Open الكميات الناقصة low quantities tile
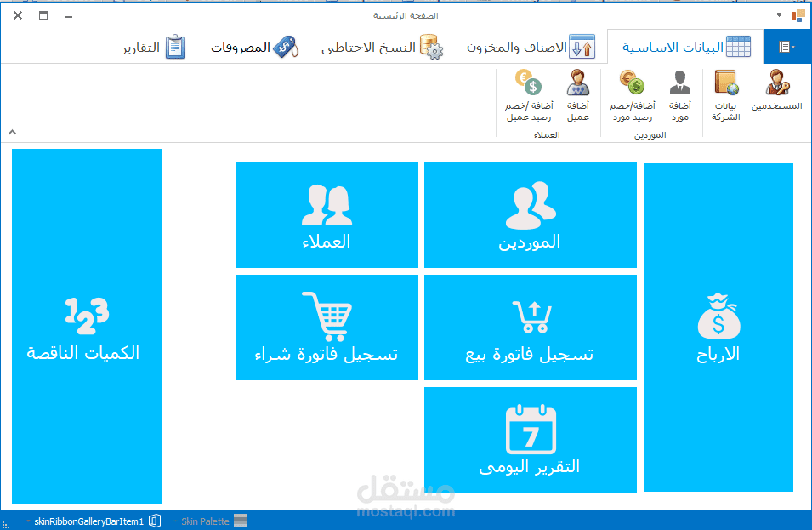This screenshot has width=812, height=530. (87, 327)
